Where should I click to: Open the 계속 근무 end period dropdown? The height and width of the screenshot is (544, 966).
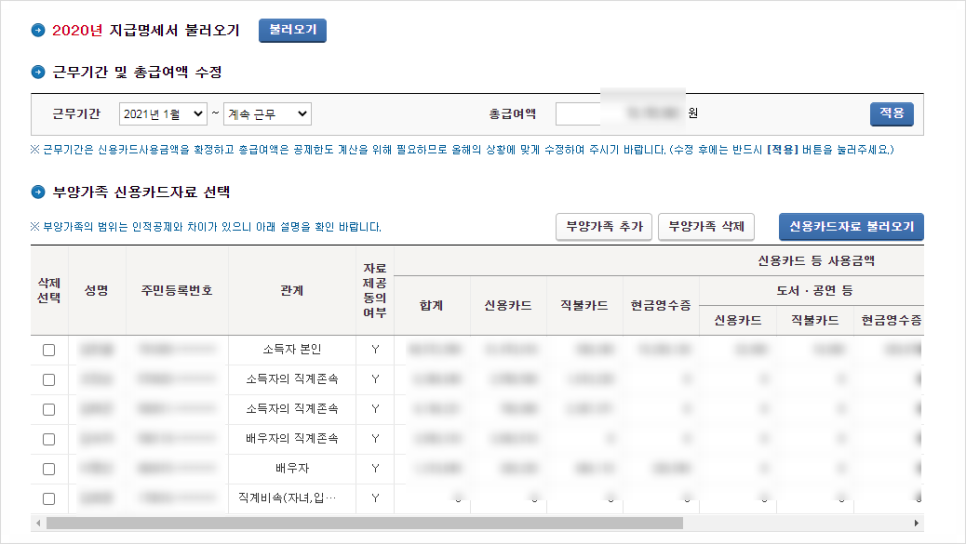point(267,114)
